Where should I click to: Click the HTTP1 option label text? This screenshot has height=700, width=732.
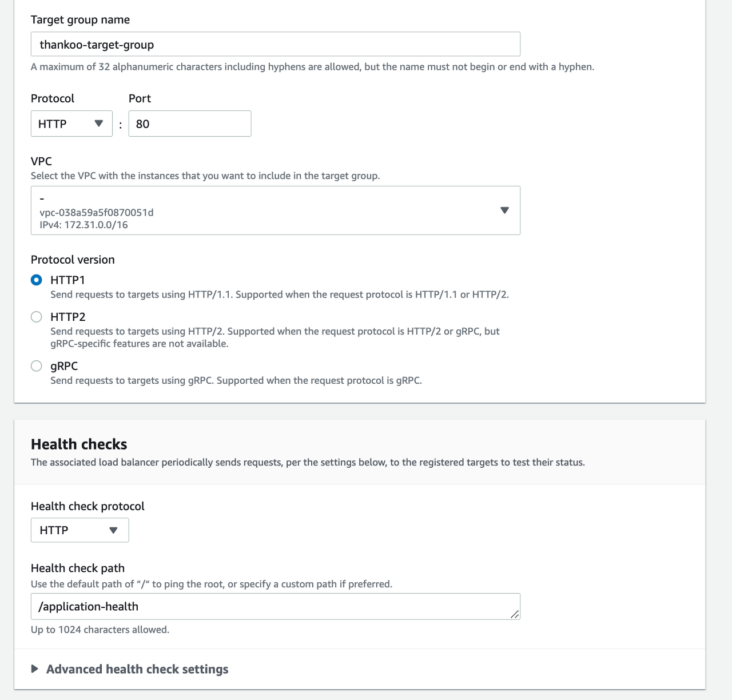tap(67, 280)
